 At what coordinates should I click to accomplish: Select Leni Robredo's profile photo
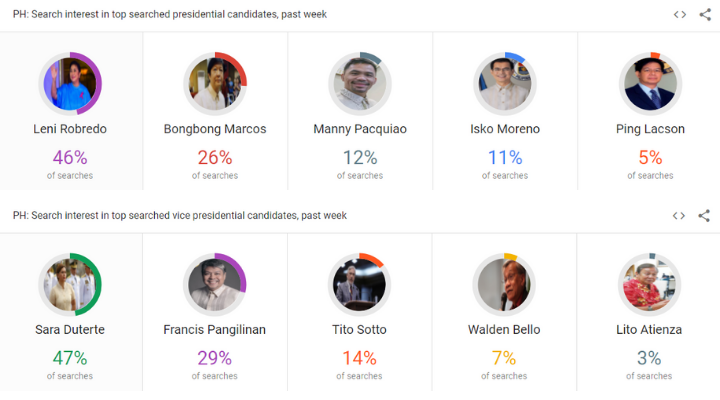pyautogui.click(x=70, y=83)
